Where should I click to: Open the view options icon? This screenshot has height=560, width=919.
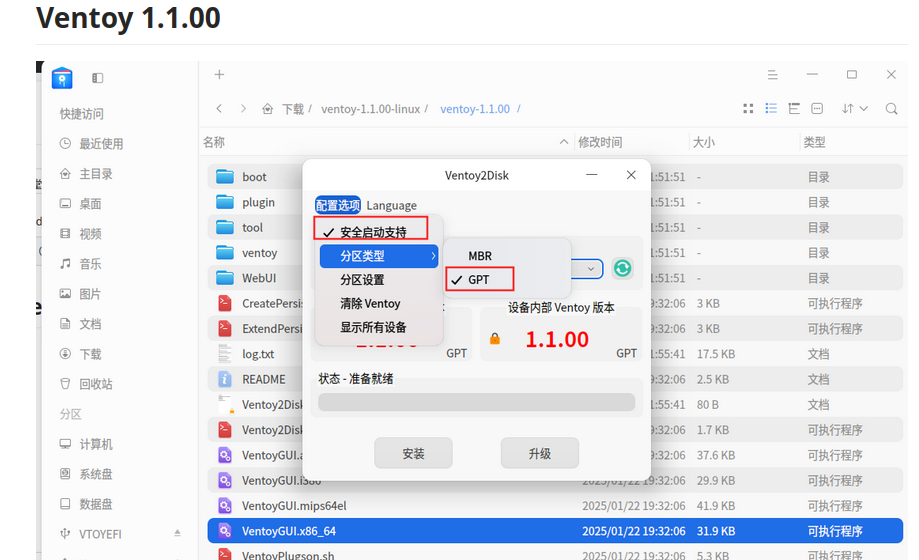(x=817, y=108)
